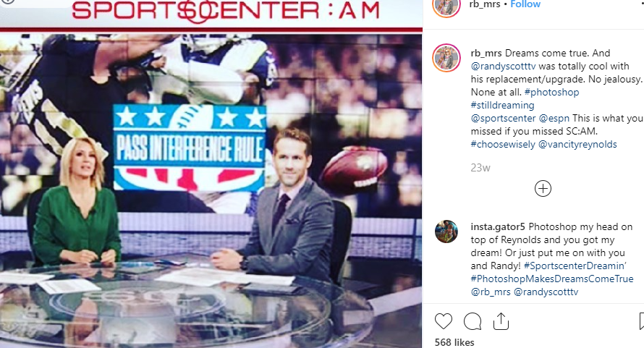The width and height of the screenshot is (644, 348).
Task: Visit the @espn profile link
Action: click(x=554, y=119)
